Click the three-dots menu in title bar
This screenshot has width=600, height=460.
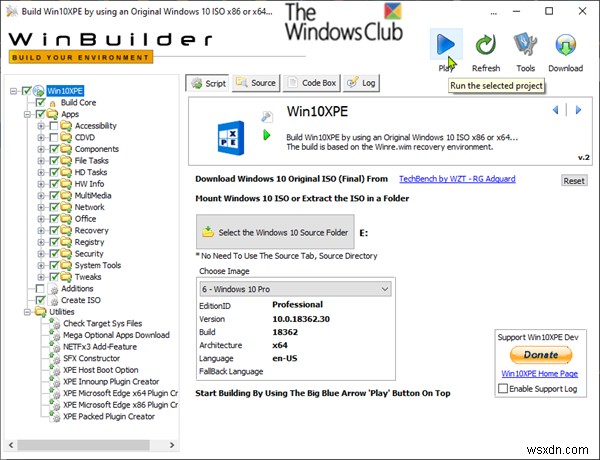click(x=494, y=12)
